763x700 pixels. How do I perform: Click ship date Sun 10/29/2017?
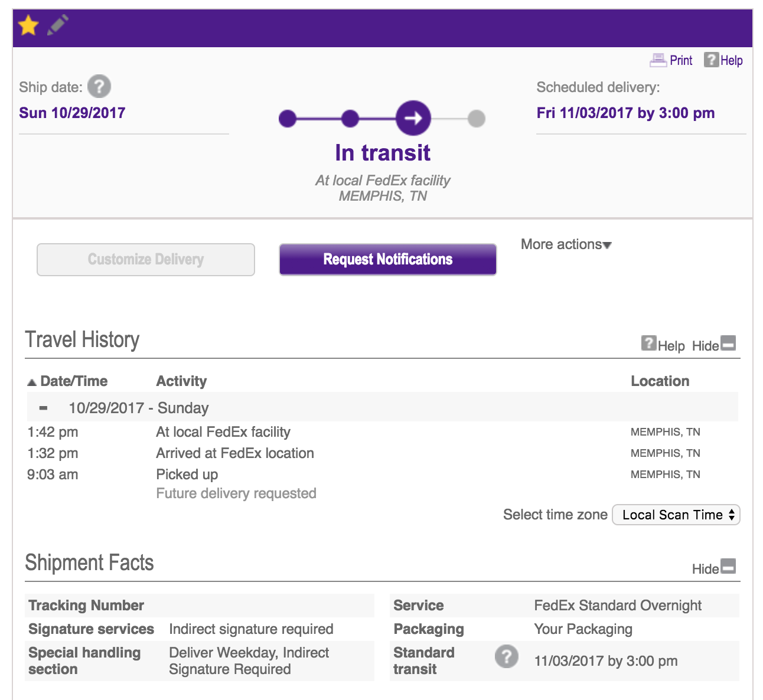point(72,113)
